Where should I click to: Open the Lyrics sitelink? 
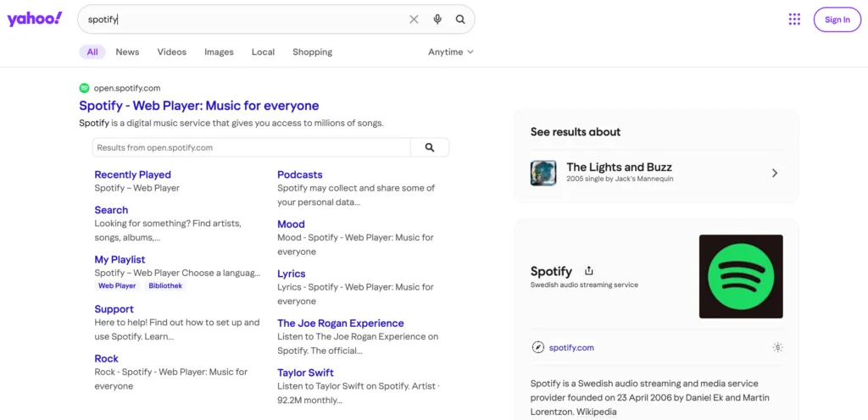click(x=292, y=274)
